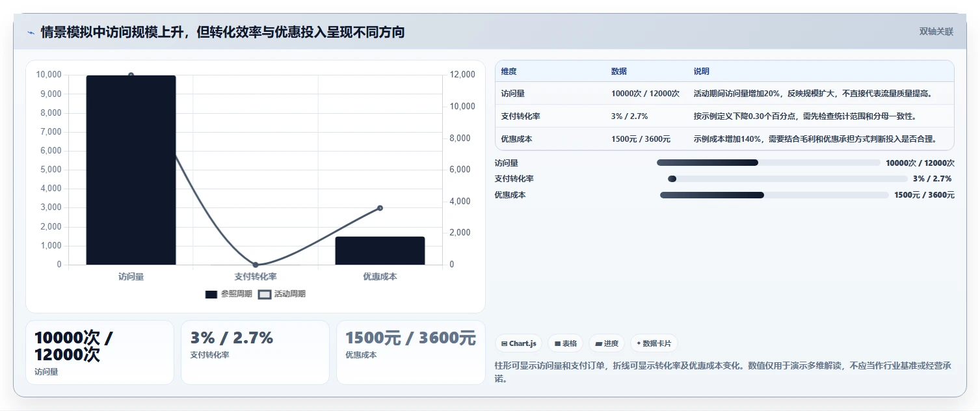The image size is (980, 411).
Task: Click right axis value 12,000
Action: (x=462, y=75)
